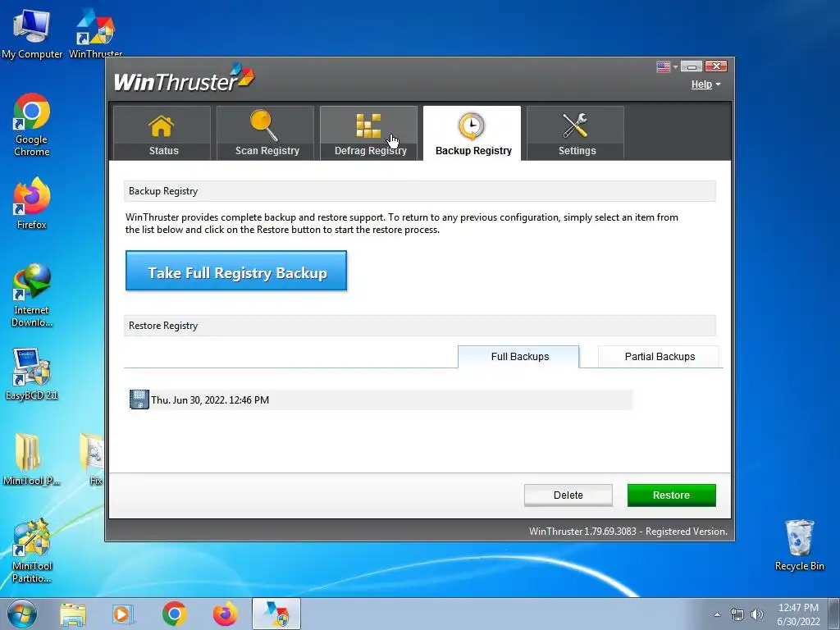Click WinThruster 1.79.69.3083 version text

tap(628, 532)
